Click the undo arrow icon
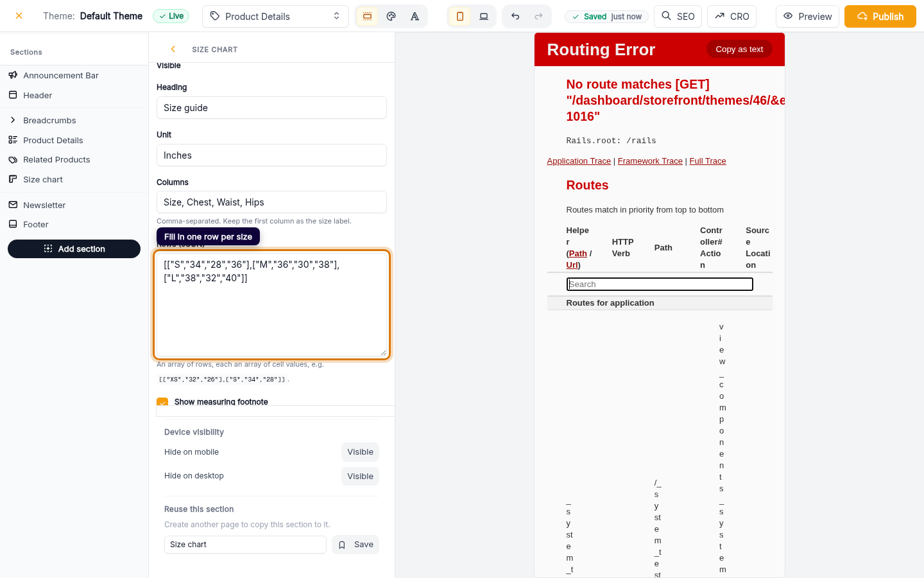 click(x=515, y=16)
